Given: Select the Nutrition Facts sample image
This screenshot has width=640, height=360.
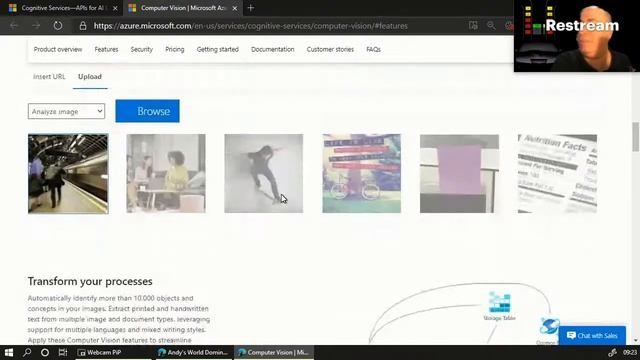Looking at the screenshot, I should (557, 173).
